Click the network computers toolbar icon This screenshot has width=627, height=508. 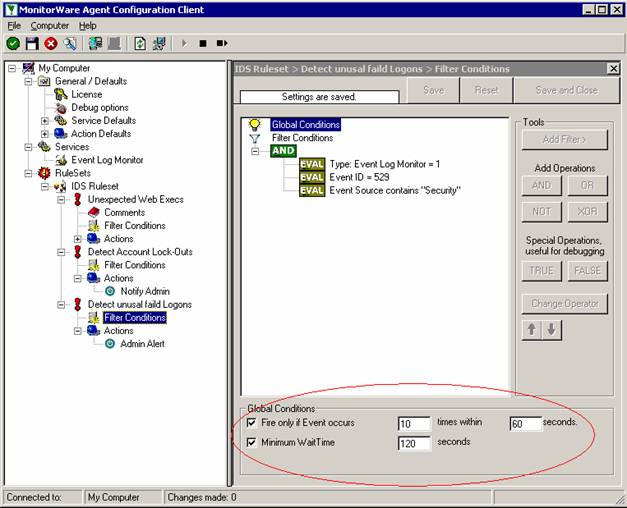click(x=160, y=43)
